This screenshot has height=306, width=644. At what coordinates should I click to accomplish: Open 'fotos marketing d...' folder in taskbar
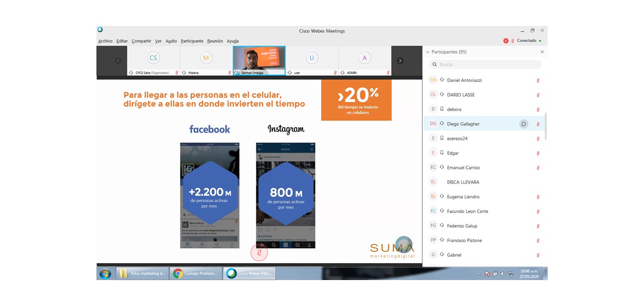141,274
